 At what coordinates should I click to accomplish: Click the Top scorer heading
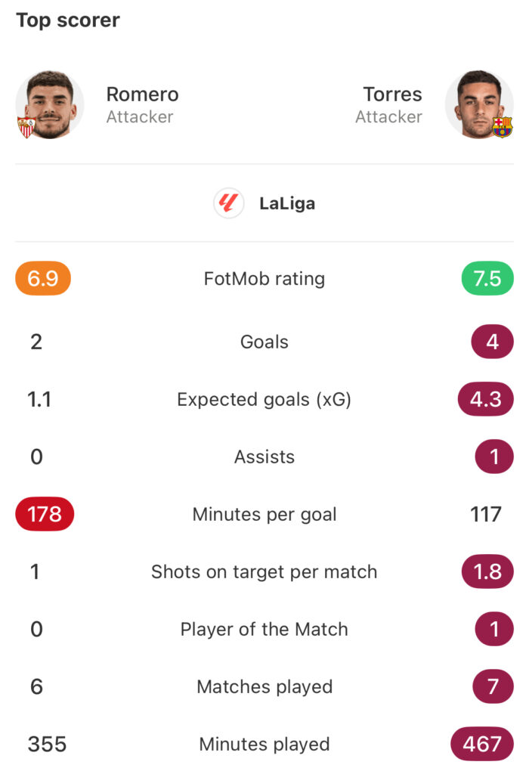68,20
